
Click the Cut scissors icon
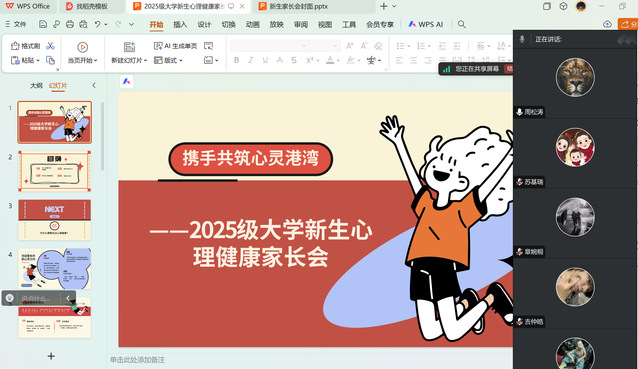coord(50,46)
